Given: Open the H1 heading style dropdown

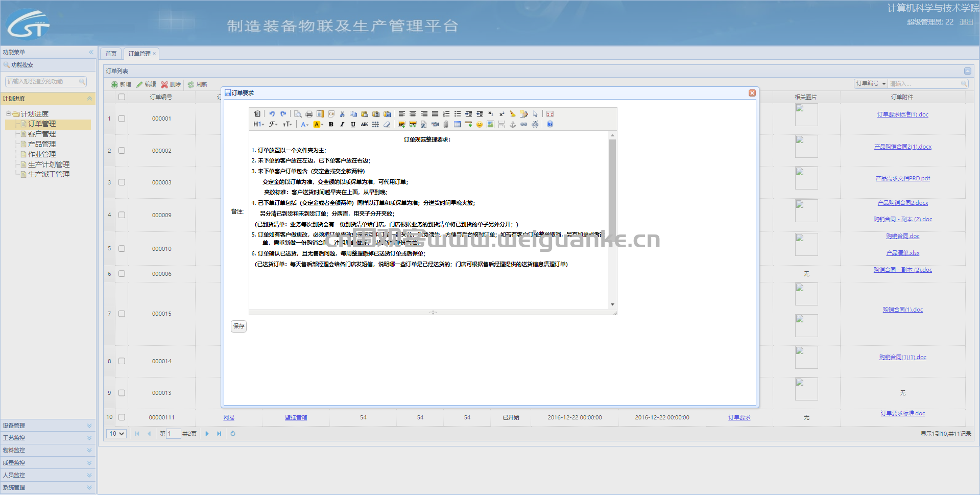Looking at the screenshot, I should 258,124.
